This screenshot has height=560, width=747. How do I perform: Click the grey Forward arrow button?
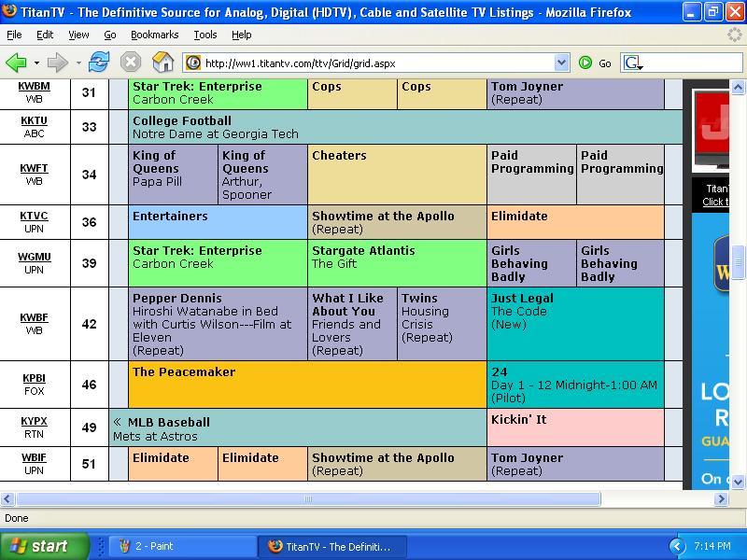(x=58, y=63)
